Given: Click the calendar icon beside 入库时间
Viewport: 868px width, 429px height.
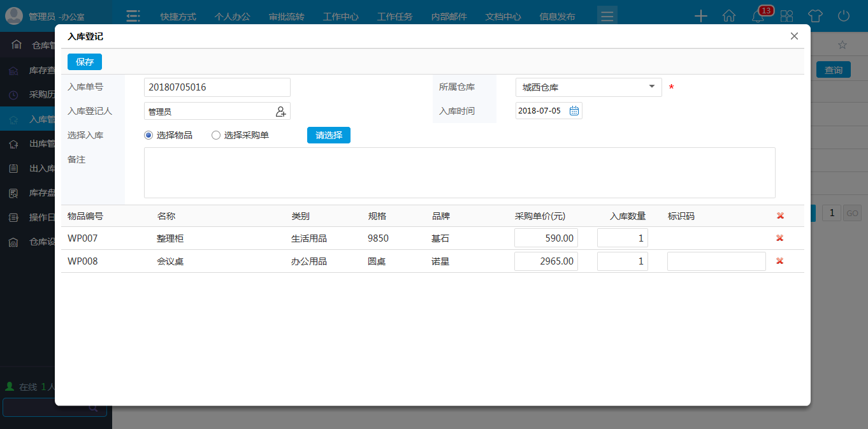Looking at the screenshot, I should [x=574, y=111].
